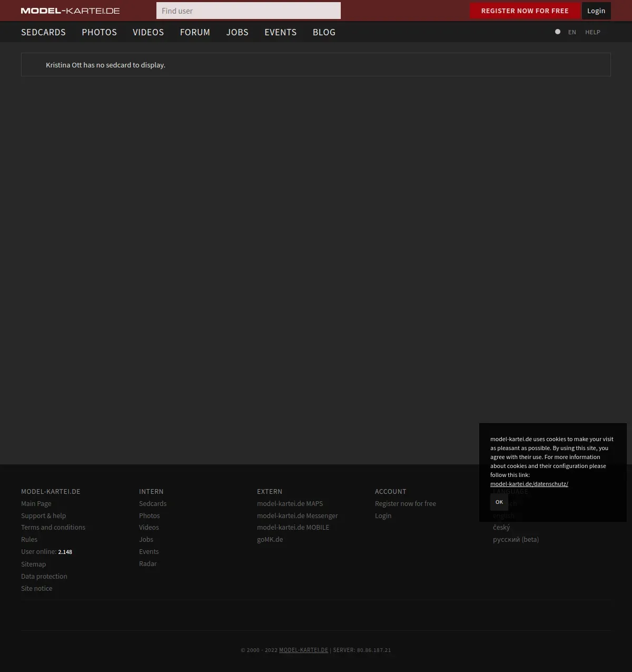The width and height of the screenshot is (632, 672).
Task: Open Radar link under INTERN
Action: pos(148,563)
